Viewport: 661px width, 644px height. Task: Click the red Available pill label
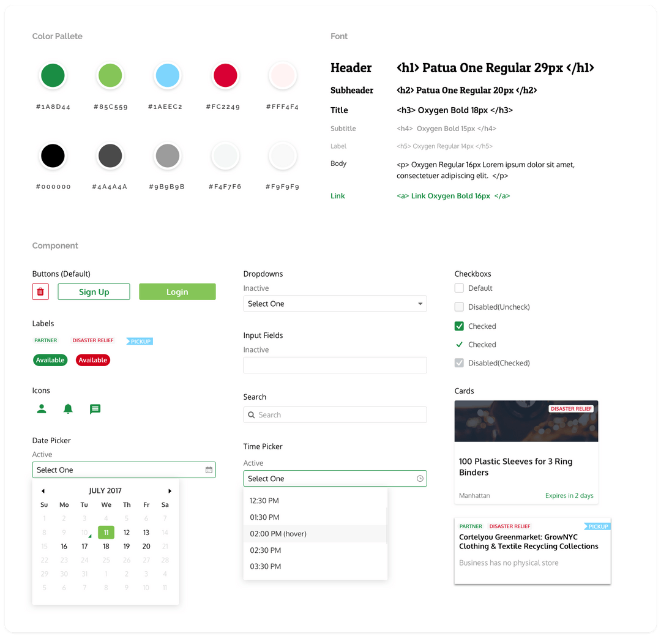coord(93,360)
